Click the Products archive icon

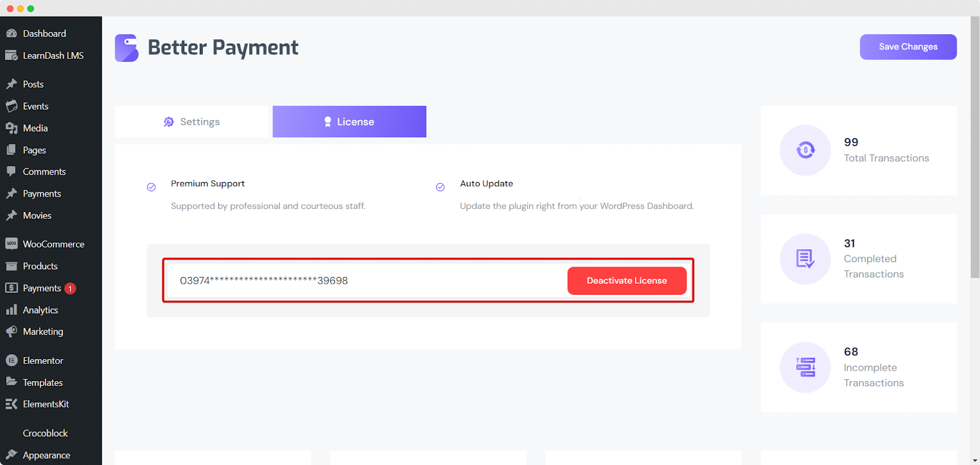[x=11, y=266]
